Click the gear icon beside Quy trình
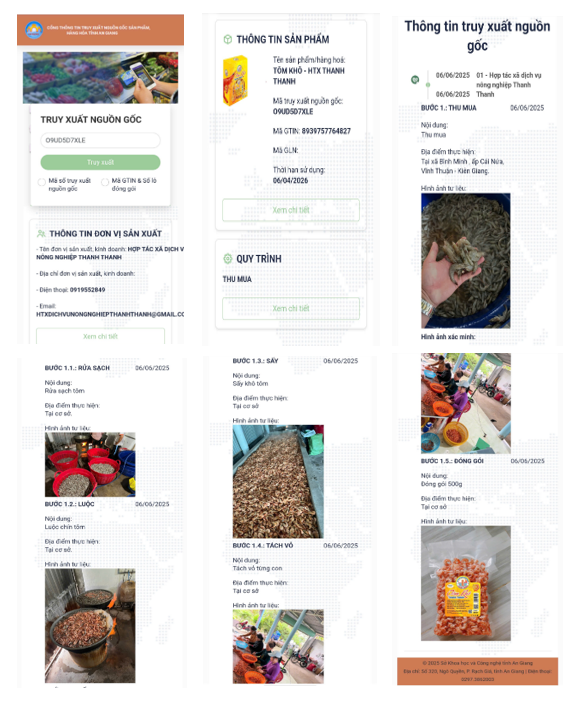The width and height of the screenshot is (575, 702). pyautogui.click(x=227, y=258)
